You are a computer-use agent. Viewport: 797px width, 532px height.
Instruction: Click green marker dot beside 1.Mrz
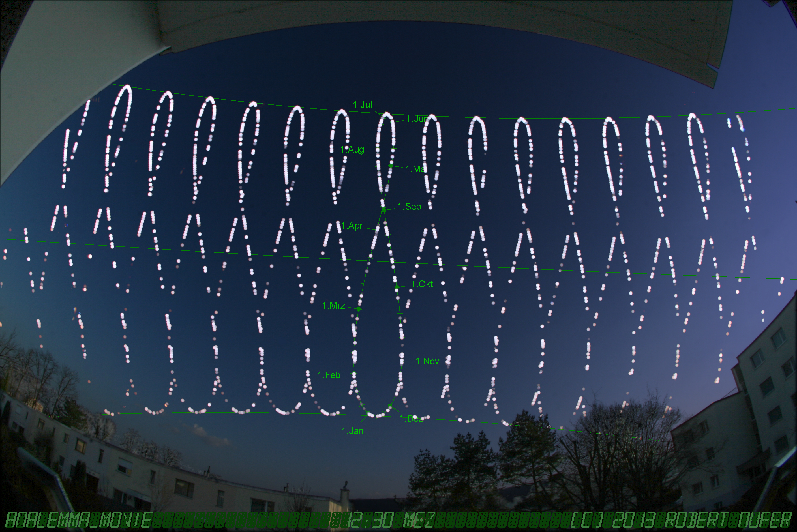point(359,309)
